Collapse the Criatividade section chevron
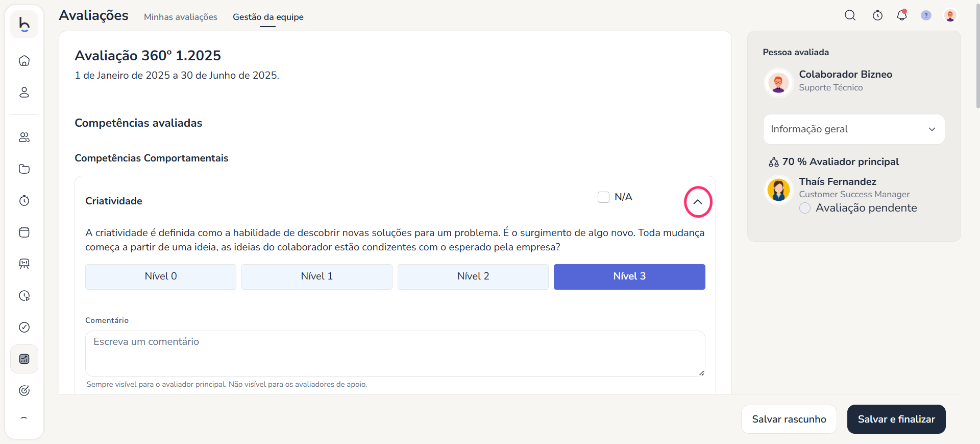Screen dimensions: 980x444 [698, 202]
